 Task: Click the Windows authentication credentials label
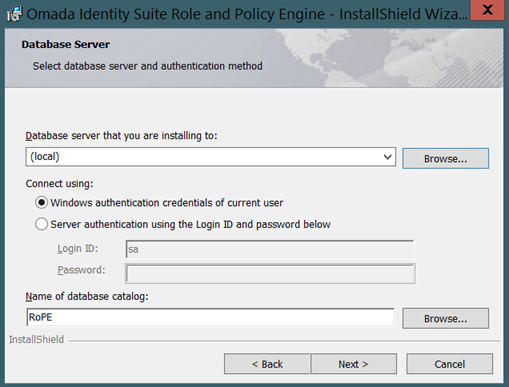[167, 203]
